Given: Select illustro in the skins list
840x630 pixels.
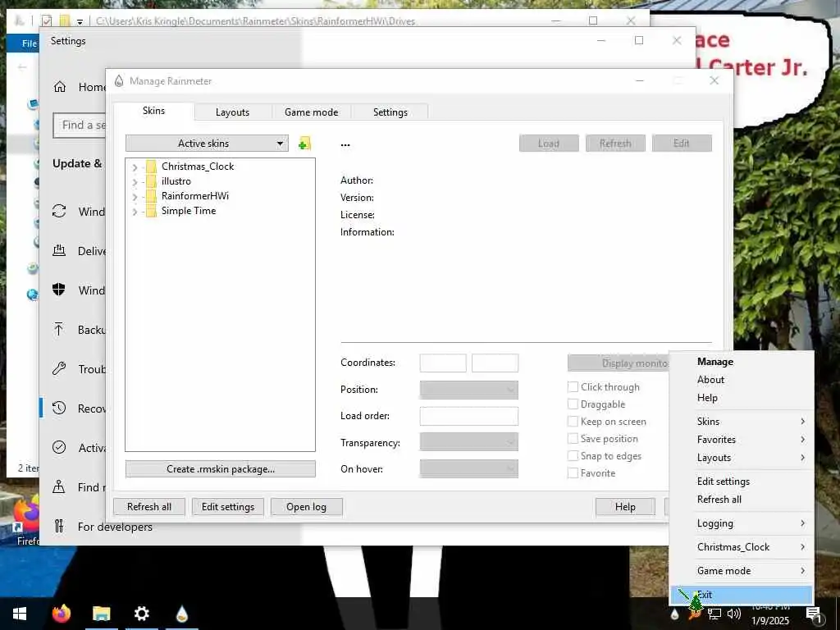Looking at the screenshot, I should 176,181.
